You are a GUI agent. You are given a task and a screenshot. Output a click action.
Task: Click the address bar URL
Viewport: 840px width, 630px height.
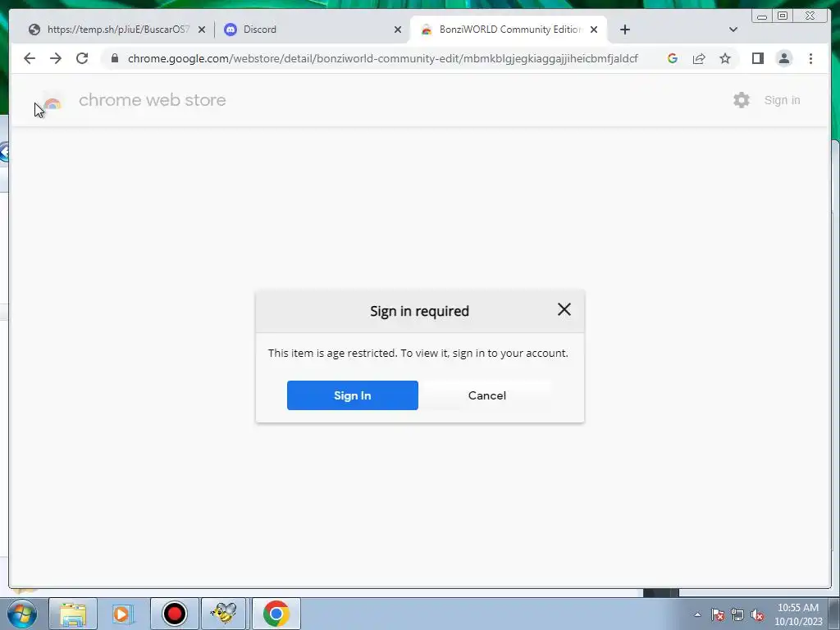[382, 58]
